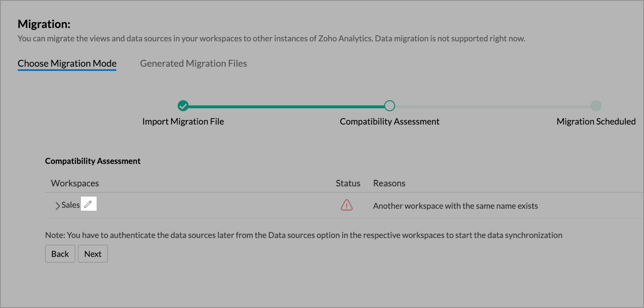The width and height of the screenshot is (644, 308).
Task: Select the Choose Migration Mode tab
Action: (x=67, y=64)
